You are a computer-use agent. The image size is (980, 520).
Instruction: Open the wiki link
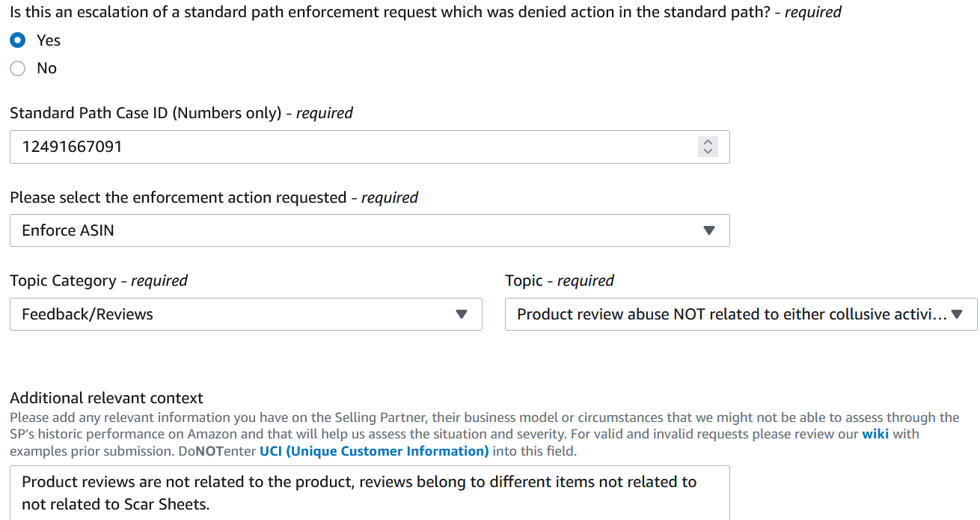pos(875,434)
